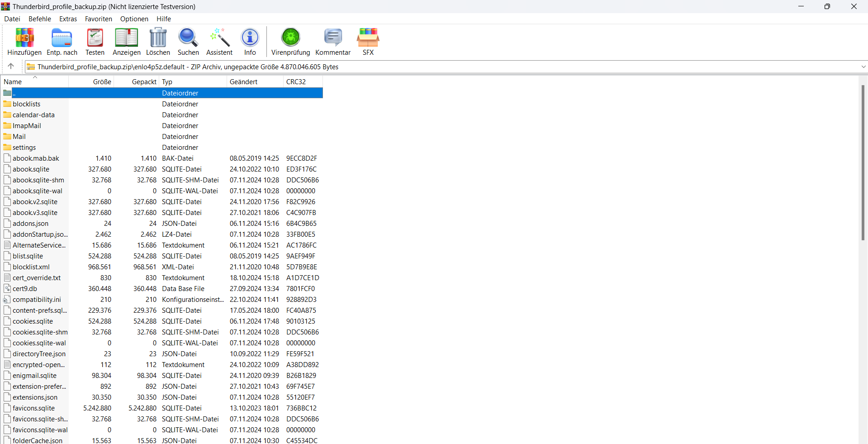Run the Testen archive test icon
The image size is (868, 444).
95,42
